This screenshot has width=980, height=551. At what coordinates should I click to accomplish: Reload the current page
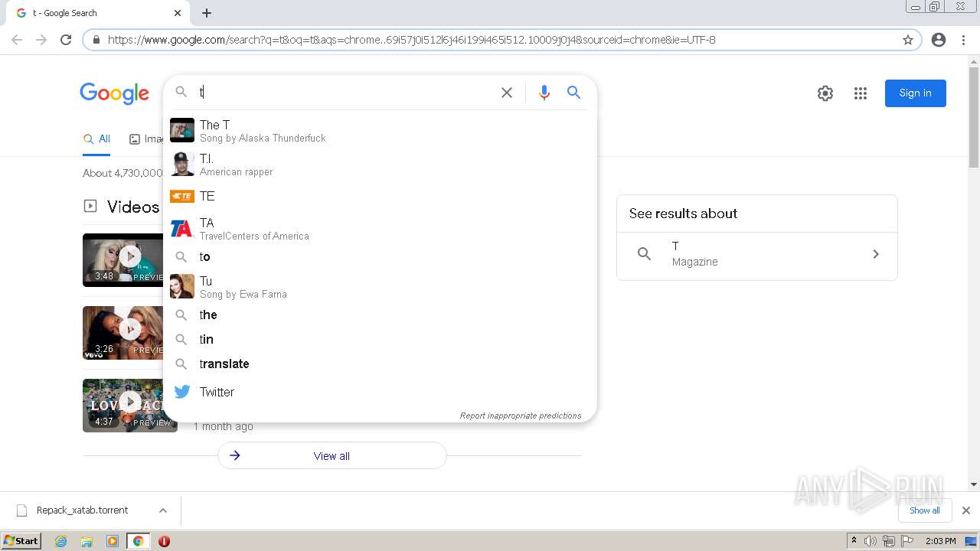(x=66, y=40)
